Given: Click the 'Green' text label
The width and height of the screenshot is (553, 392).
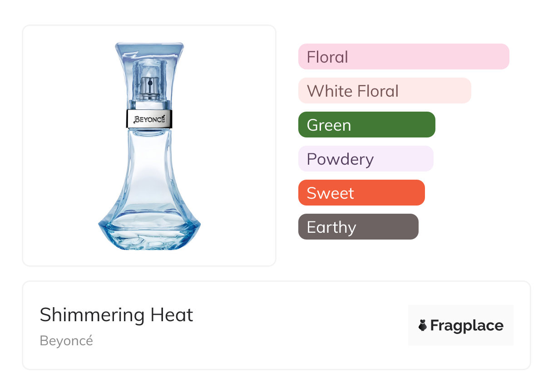Looking at the screenshot, I should tap(329, 125).
